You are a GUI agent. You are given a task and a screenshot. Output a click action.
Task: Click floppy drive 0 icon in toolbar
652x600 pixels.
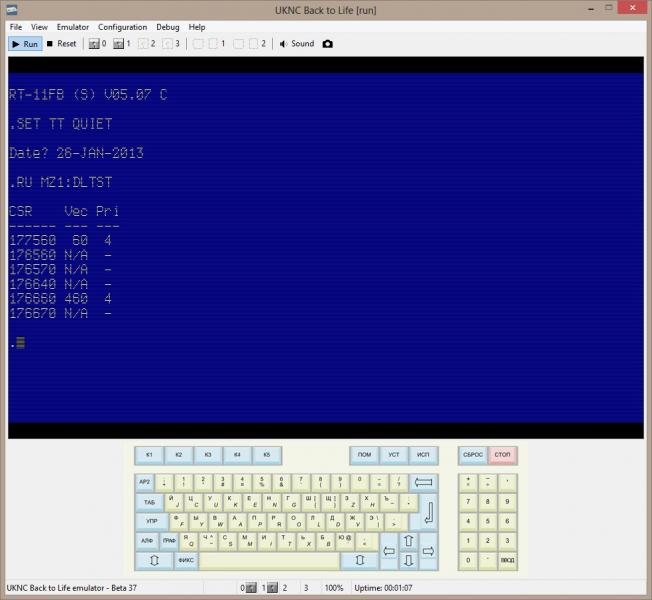click(97, 44)
